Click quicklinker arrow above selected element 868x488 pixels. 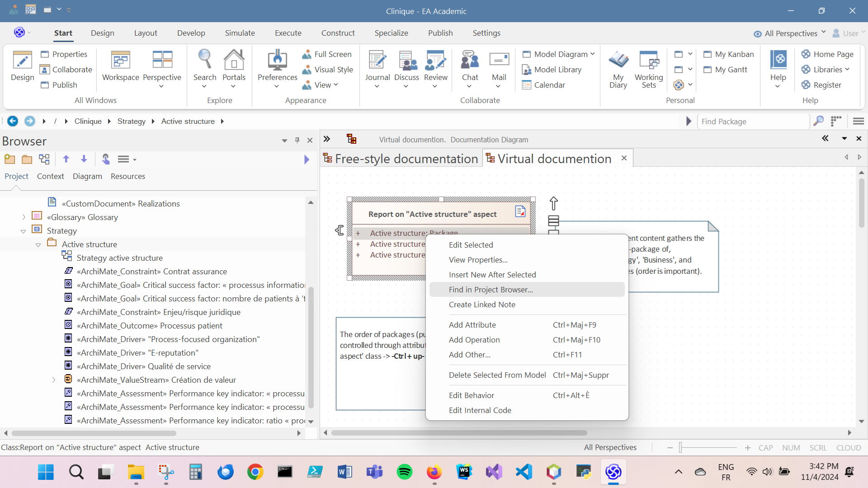(553, 203)
